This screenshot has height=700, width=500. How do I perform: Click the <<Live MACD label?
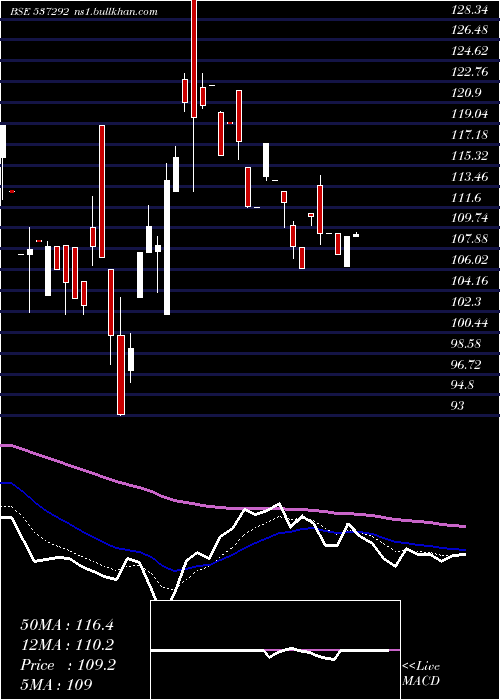pyautogui.click(x=421, y=673)
